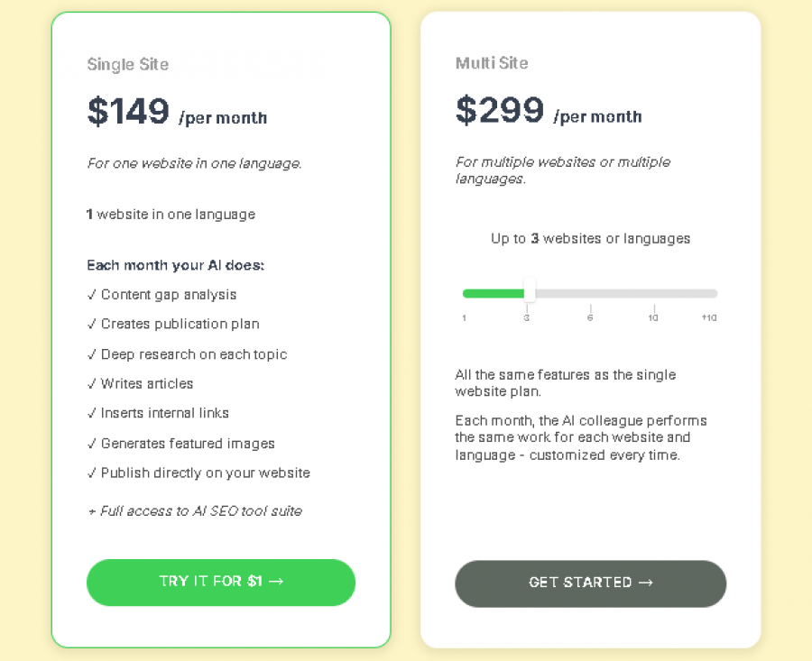Click the checkmark beside Inserts internal links
The height and width of the screenshot is (661, 812).
pyautogui.click(x=91, y=413)
